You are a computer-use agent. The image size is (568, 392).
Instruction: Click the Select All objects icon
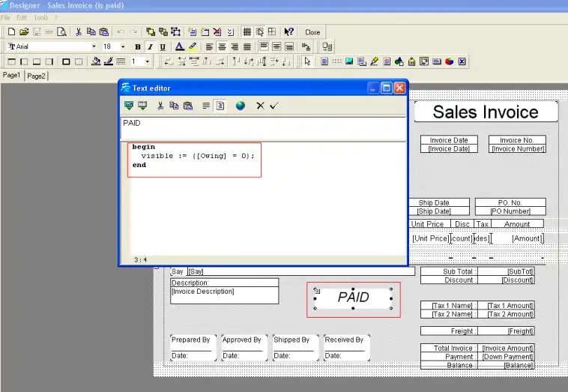(175, 32)
